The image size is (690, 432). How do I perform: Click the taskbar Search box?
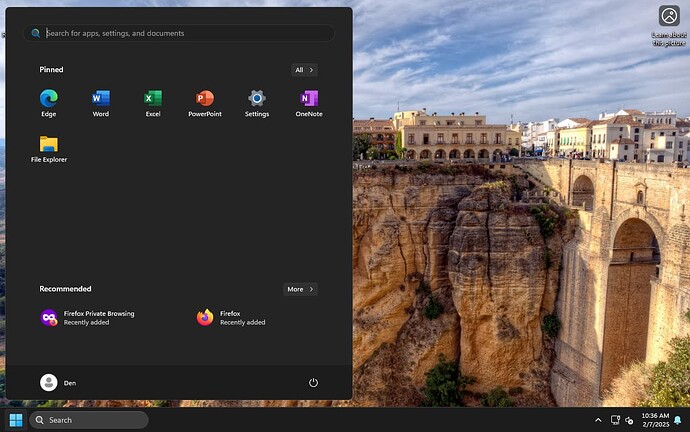click(x=89, y=420)
